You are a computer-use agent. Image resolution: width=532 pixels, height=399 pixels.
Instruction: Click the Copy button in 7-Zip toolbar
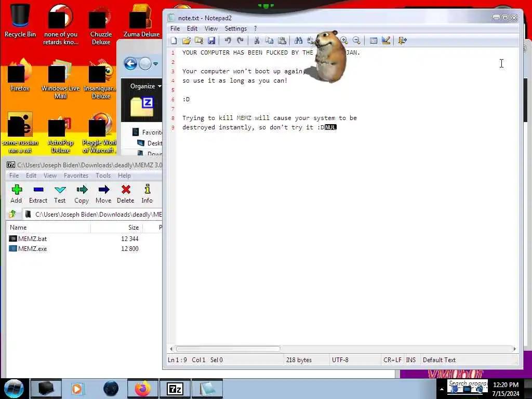82,194
